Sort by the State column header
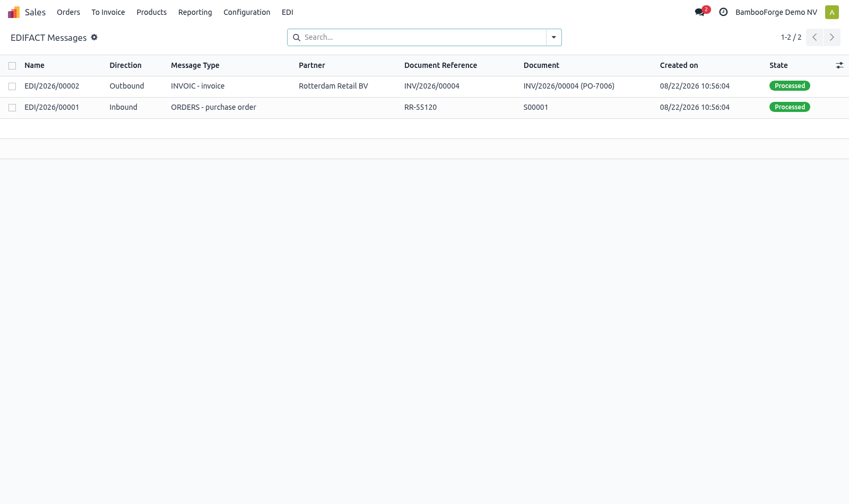Viewport: 849px width, 504px height. pos(779,65)
